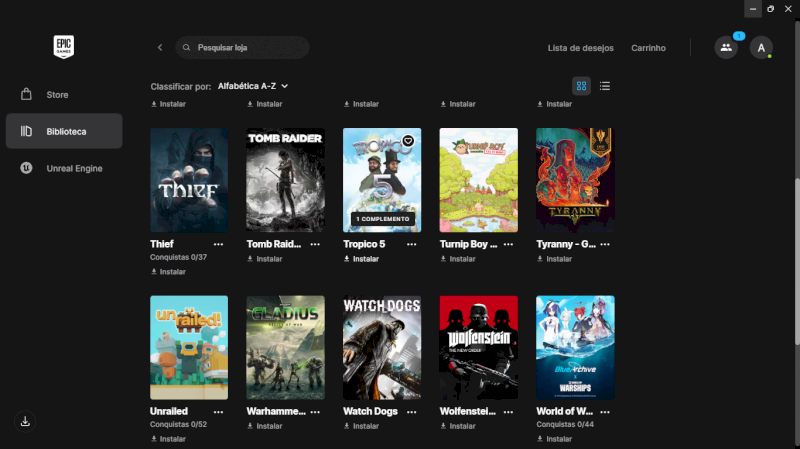800x449 pixels.
Task: Install Warhammer Gladius
Action: (x=265, y=426)
